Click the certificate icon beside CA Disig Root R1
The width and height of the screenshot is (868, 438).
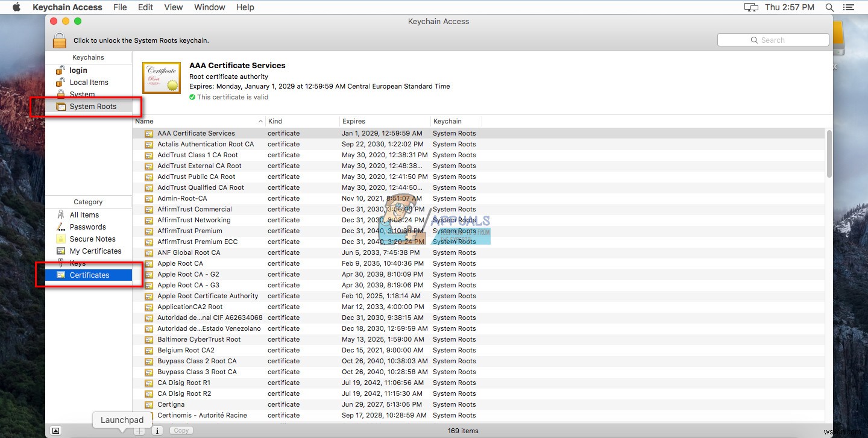(x=149, y=383)
